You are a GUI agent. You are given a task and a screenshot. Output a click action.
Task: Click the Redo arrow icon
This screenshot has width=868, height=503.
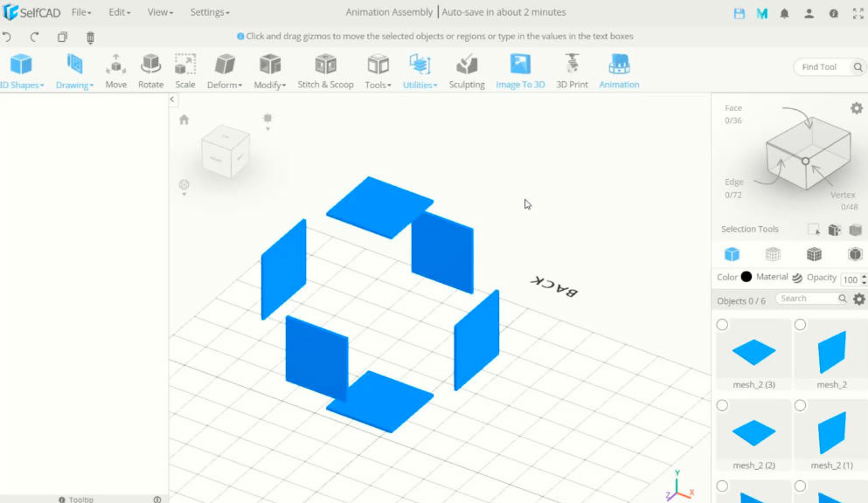[34, 37]
